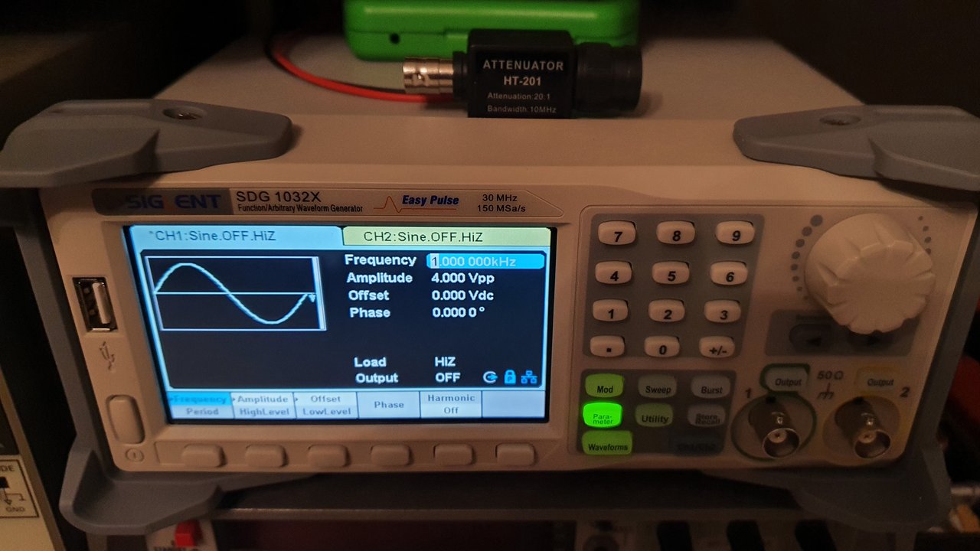Image resolution: width=980 pixels, height=551 pixels.
Task: Click the Output parameter label
Action: tap(377, 377)
